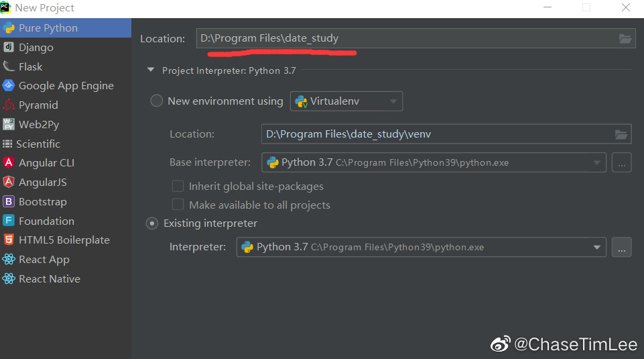Select New environment using radio button
Viewport: 644px width, 359px height.
(x=157, y=101)
